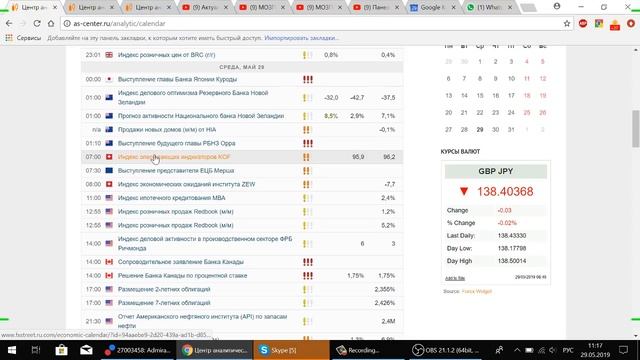The height and width of the screenshot is (360, 640).
Task: Open Размещение 7-летних облигаций event
Action: (x=164, y=303)
